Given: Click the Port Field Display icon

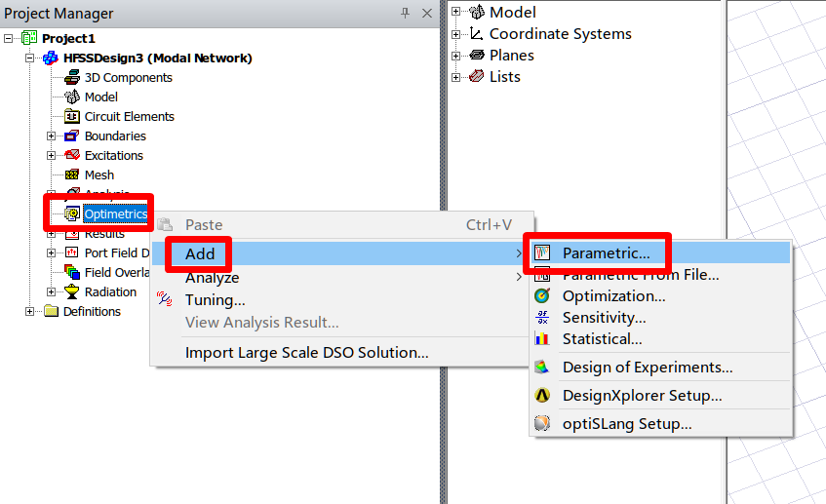Looking at the screenshot, I should click(x=72, y=252).
